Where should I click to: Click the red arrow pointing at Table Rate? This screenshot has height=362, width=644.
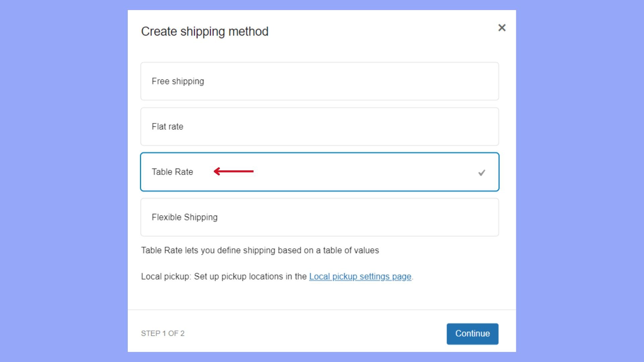[x=233, y=171]
